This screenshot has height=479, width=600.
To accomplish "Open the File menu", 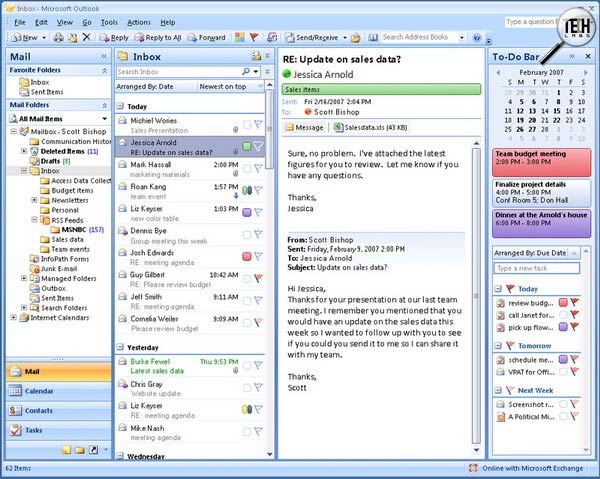I will coord(20,22).
